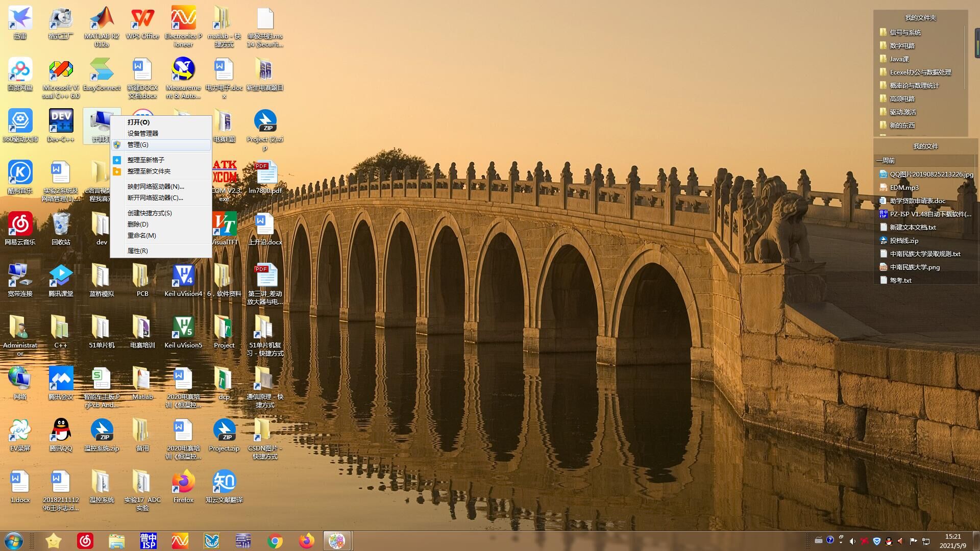This screenshot has width=980, height=551.
Task: Select the EasyConnect desktop icon
Action: click(x=102, y=74)
